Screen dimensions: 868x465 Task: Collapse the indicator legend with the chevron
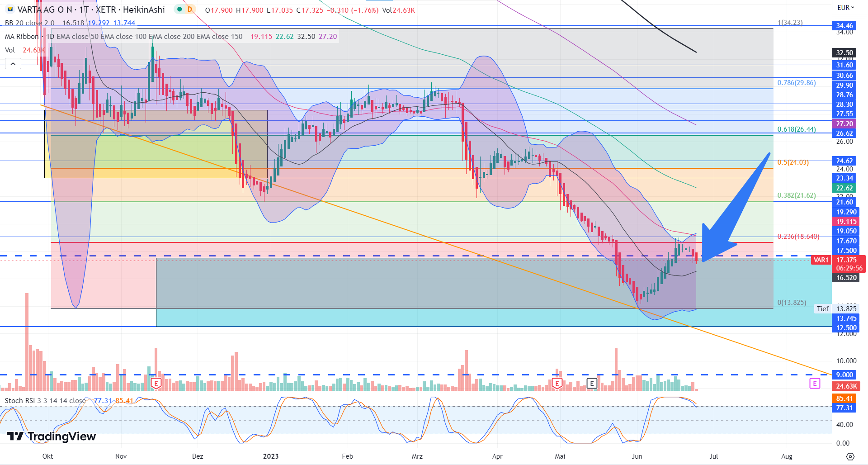click(13, 64)
